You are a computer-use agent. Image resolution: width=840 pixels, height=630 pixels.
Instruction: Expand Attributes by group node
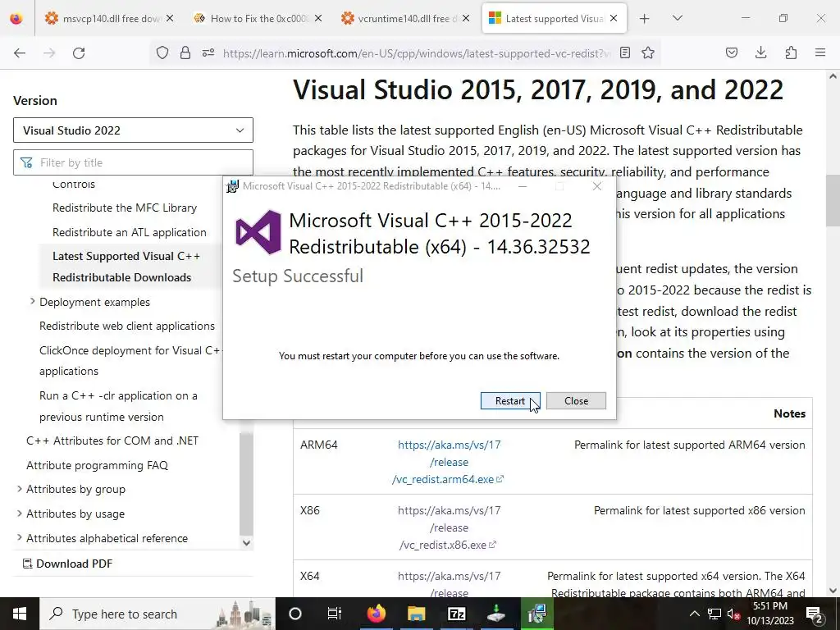[x=20, y=489]
